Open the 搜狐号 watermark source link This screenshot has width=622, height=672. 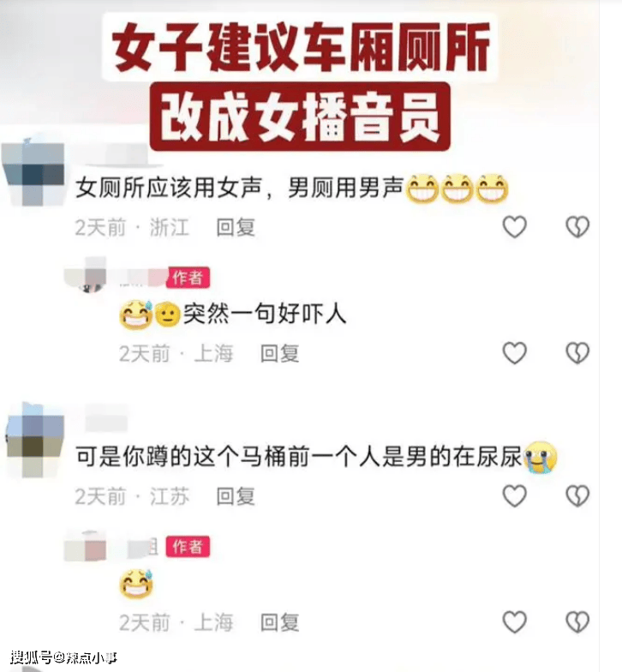point(63,657)
